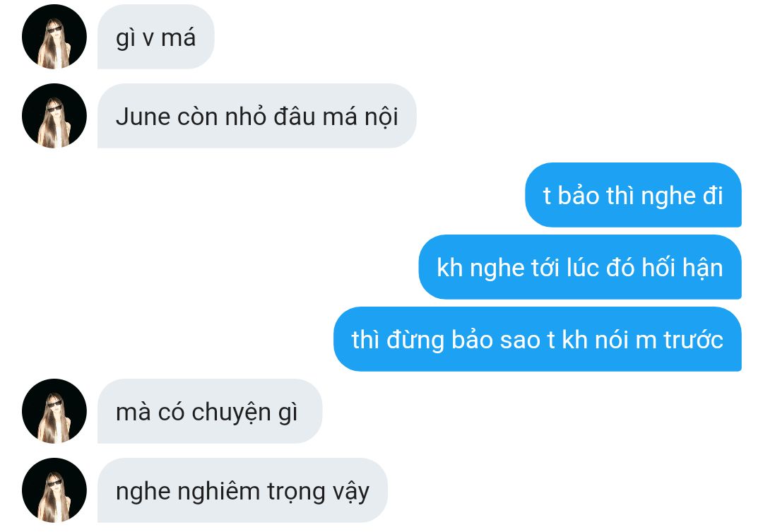Click the word "đừng" in the longest blue bubble
Viewport: 763px width, 532px height.
point(415,341)
